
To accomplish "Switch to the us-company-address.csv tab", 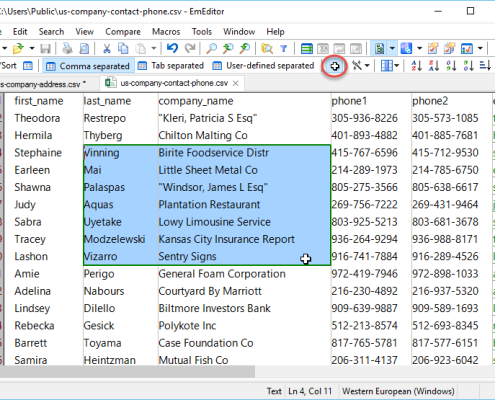I will 43,84.
